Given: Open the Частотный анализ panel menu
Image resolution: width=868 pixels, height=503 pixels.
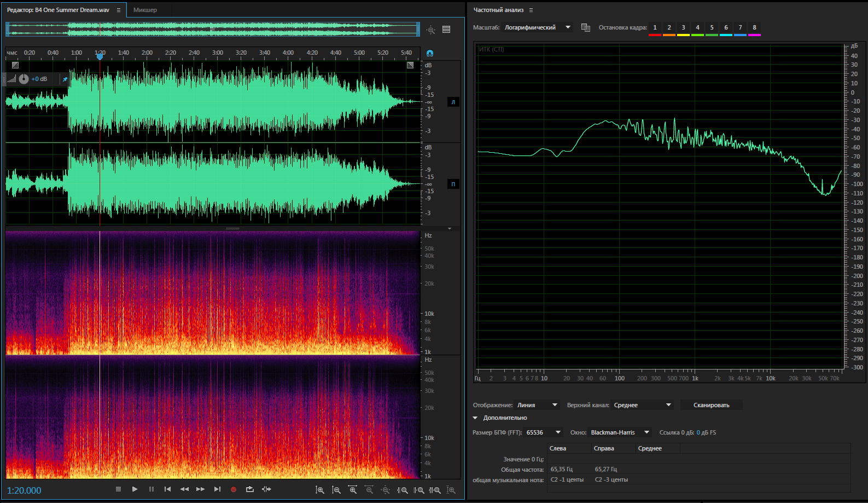Looking at the screenshot, I should (x=531, y=10).
